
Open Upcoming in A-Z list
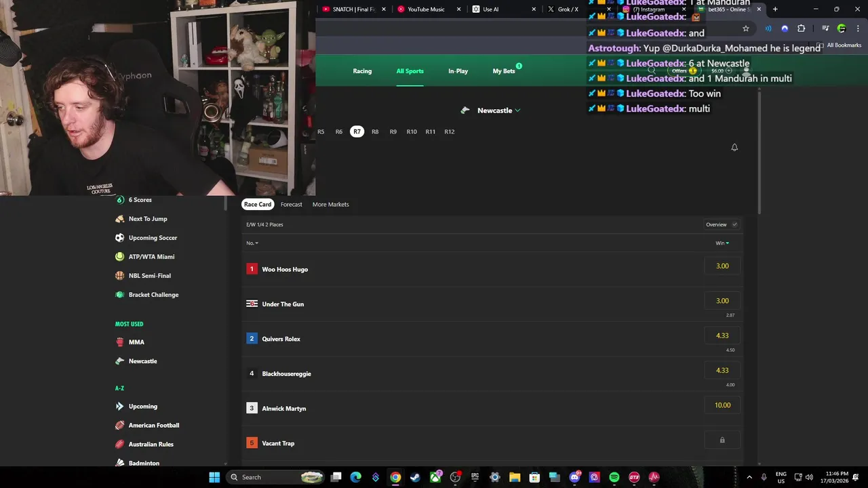[x=136, y=407]
